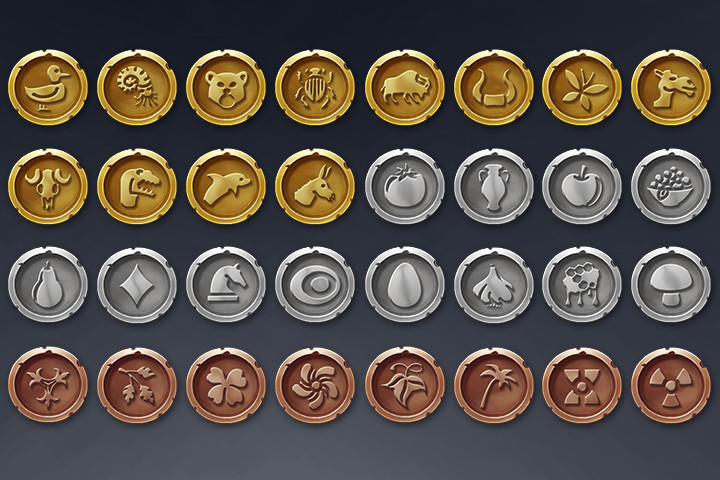Select the bronze four-leaf clover coin
The image size is (720, 480).
226,384
